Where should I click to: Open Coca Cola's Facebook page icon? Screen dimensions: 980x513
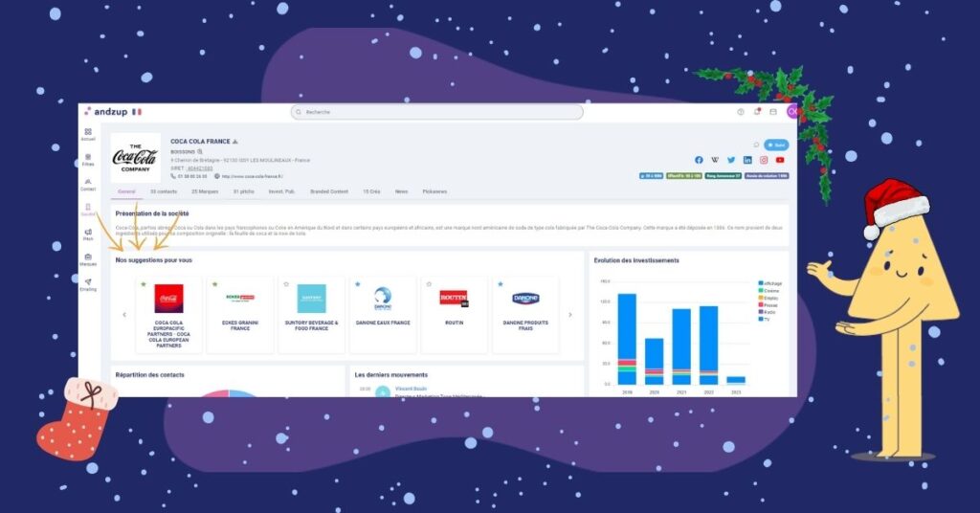point(699,160)
